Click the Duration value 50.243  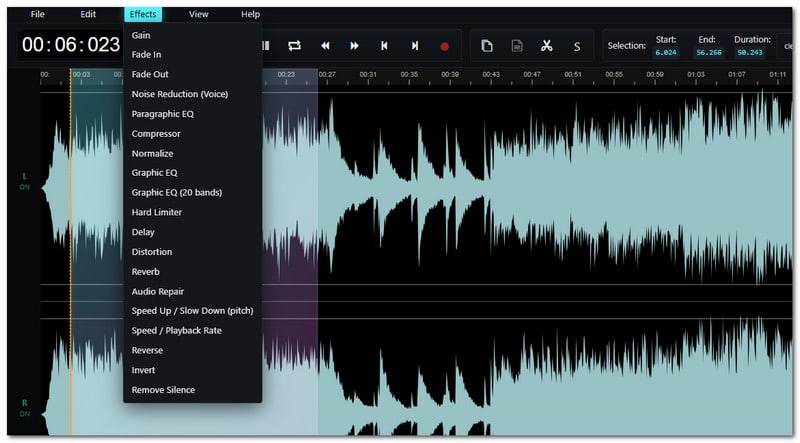tap(749, 53)
